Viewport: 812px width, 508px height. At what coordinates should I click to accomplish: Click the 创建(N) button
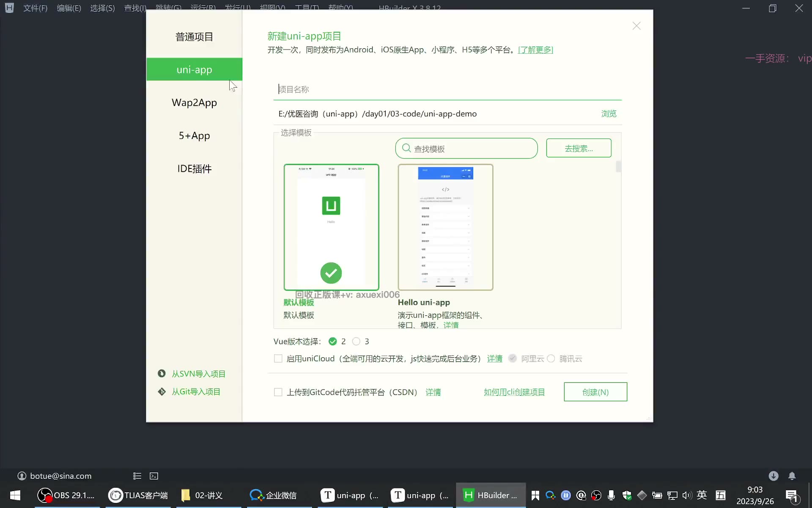coord(595,392)
